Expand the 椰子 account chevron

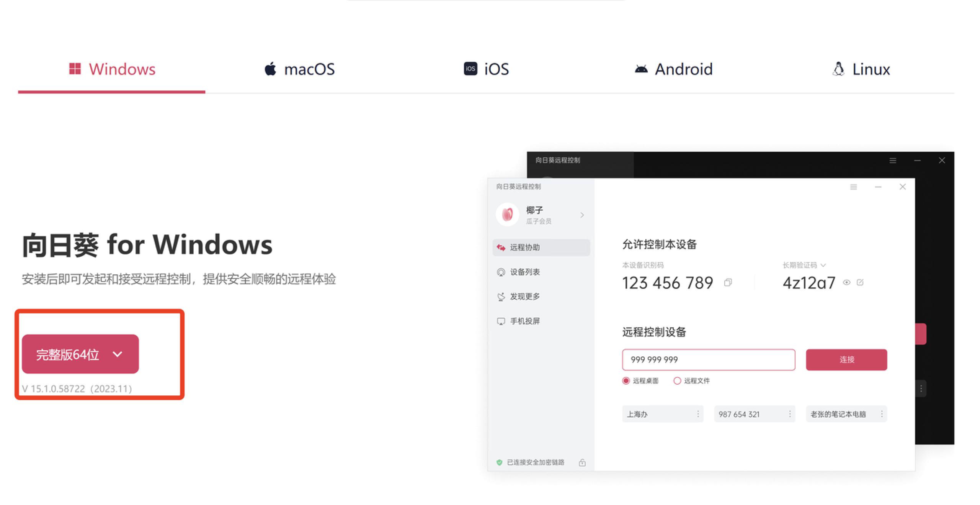[582, 215]
